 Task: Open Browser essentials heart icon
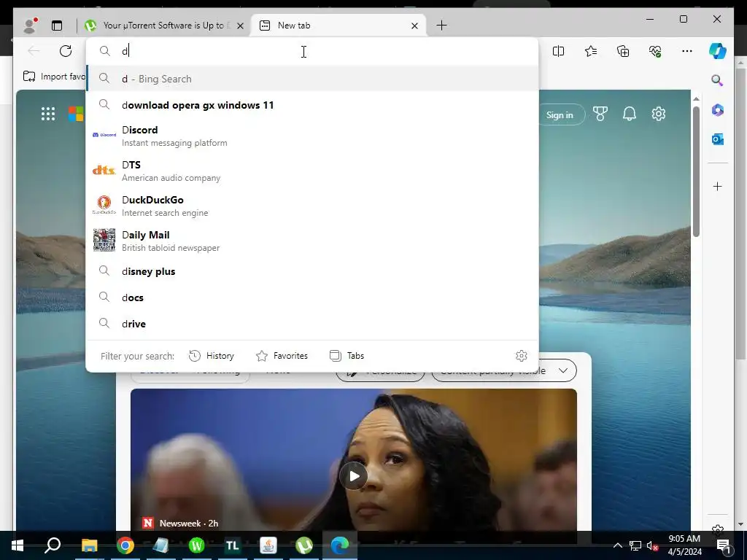(655, 51)
